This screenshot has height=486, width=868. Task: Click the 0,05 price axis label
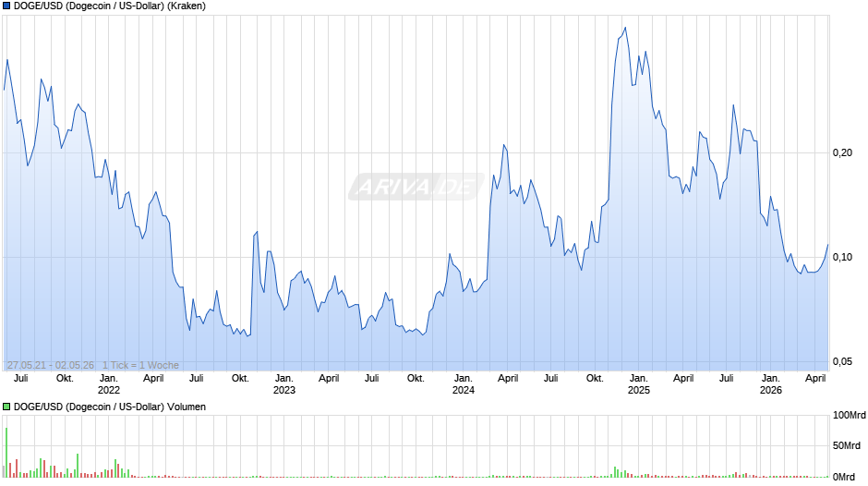842,361
